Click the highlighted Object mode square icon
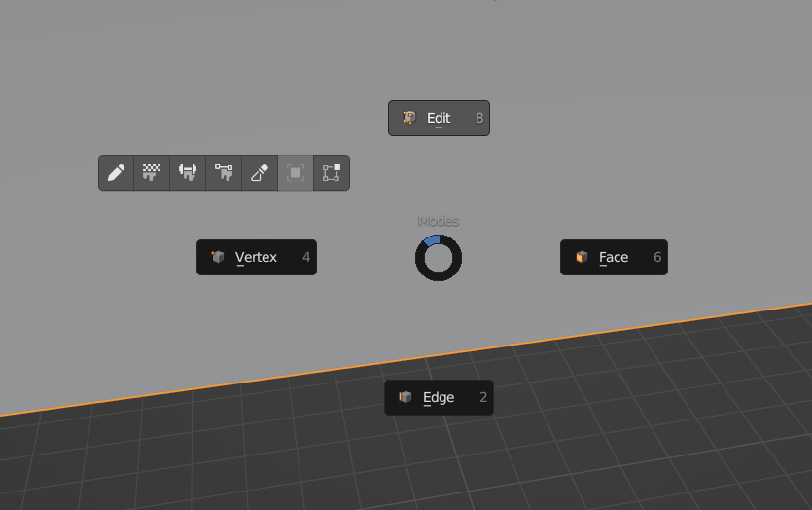812x510 pixels. (296, 172)
